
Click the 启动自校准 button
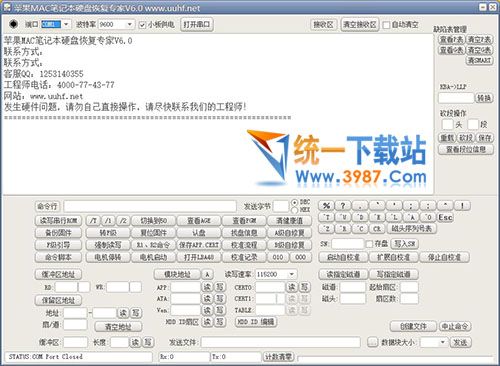343,257
